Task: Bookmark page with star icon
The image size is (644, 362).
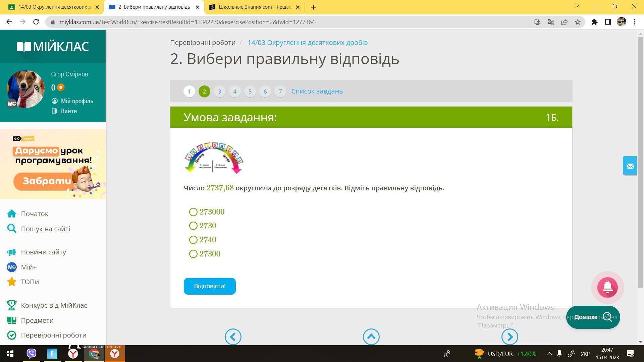Action: pyautogui.click(x=578, y=22)
